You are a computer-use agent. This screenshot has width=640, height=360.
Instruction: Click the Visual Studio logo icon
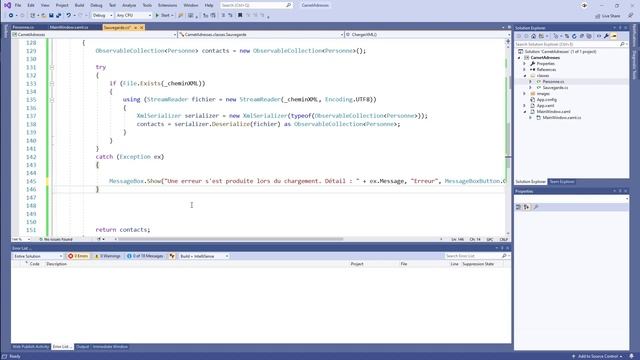pyautogui.click(x=7, y=5)
